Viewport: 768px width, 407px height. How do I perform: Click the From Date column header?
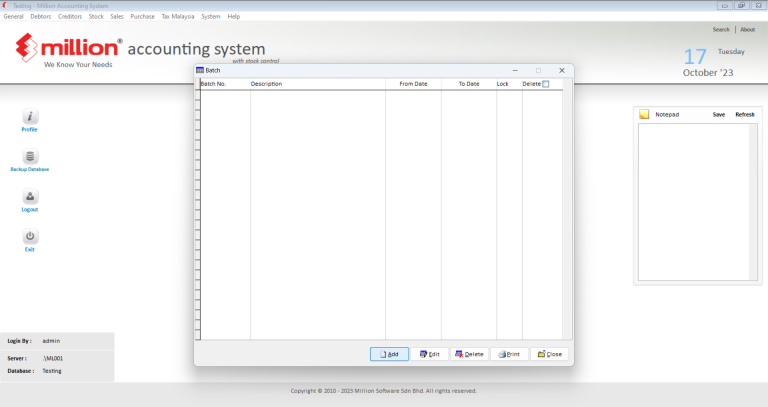413,84
